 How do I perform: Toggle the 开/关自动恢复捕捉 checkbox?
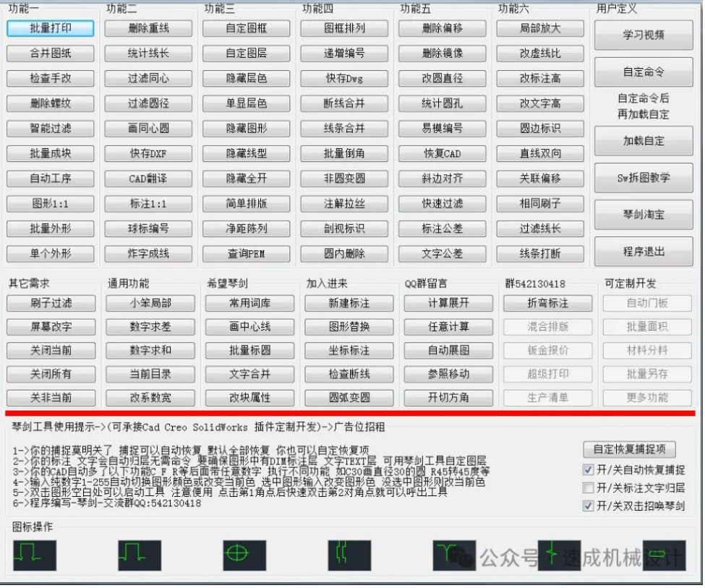point(589,470)
